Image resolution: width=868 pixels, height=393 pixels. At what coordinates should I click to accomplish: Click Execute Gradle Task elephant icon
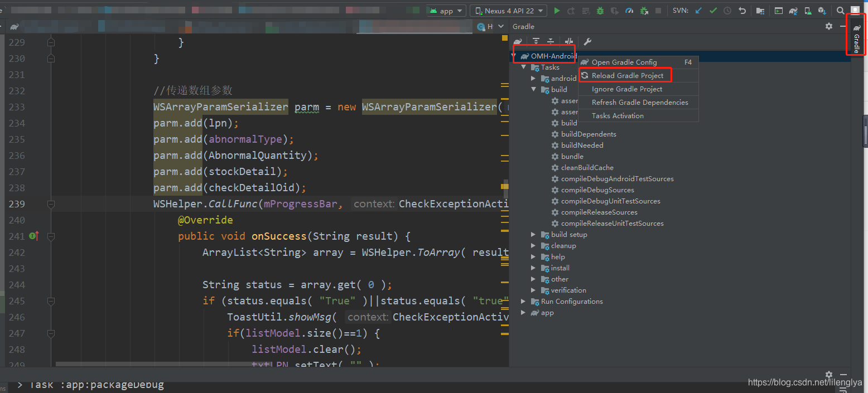click(518, 42)
